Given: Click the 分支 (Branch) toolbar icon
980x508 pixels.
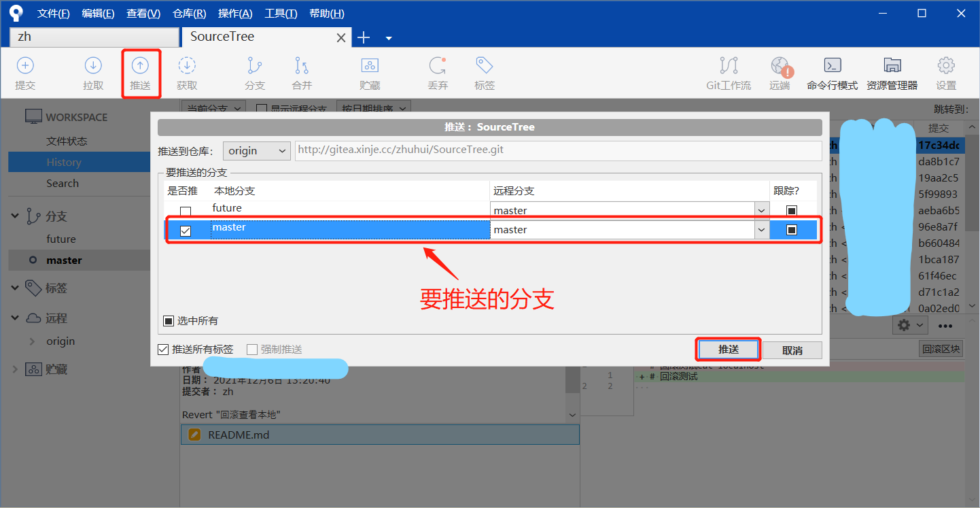Looking at the screenshot, I should [255, 66].
